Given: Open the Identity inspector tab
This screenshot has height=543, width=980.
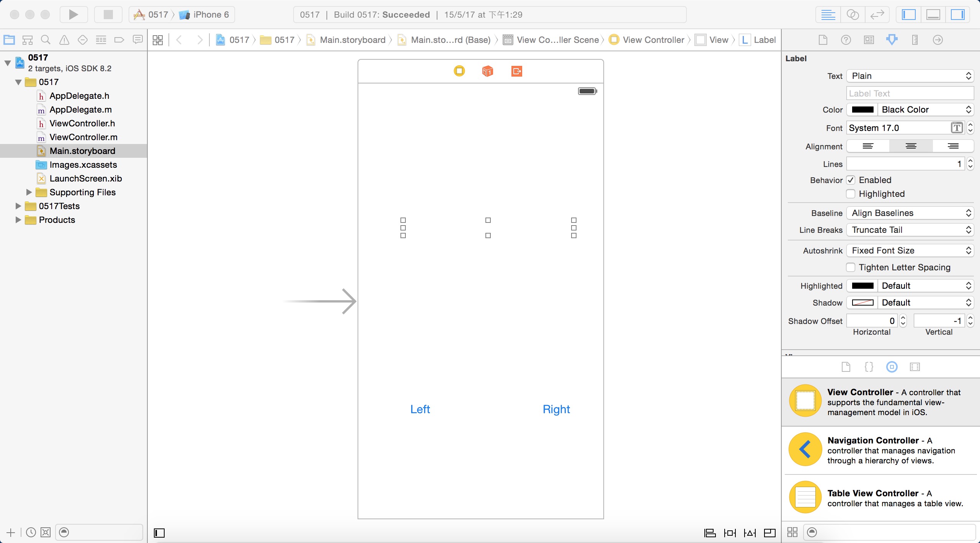Looking at the screenshot, I should coord(869,40).
